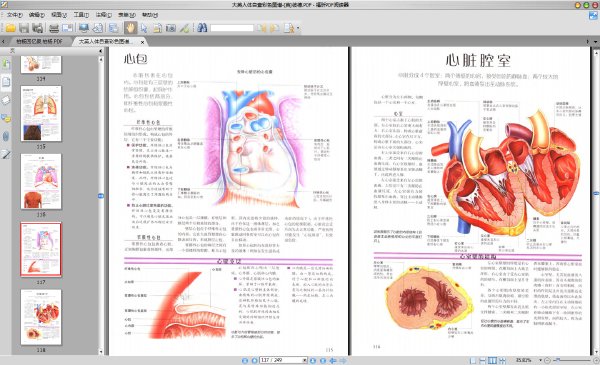Toggle facing pages view mode
This screenshot has height=365, width=600.
click(492, 360)
